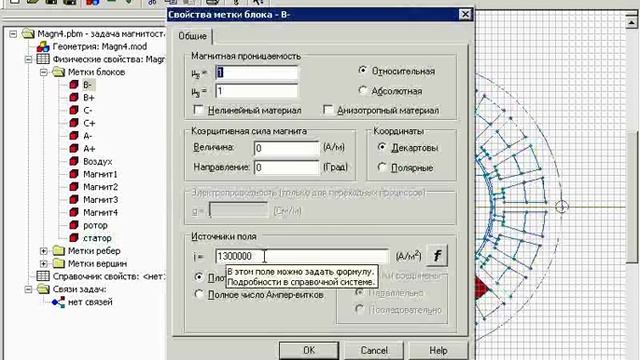The image size is (640, 360).
Task: Enable the Нелинейный материал checkbox
Action: coord(198,110)
